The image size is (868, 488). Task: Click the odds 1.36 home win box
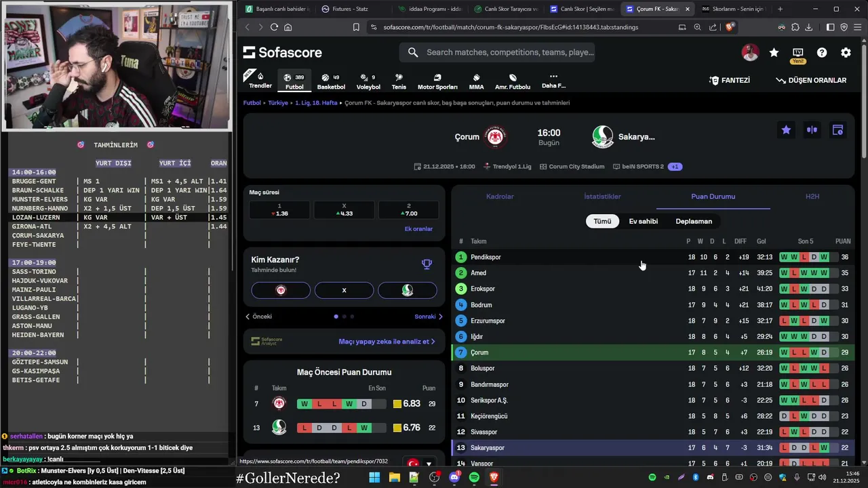coord(279,209)
